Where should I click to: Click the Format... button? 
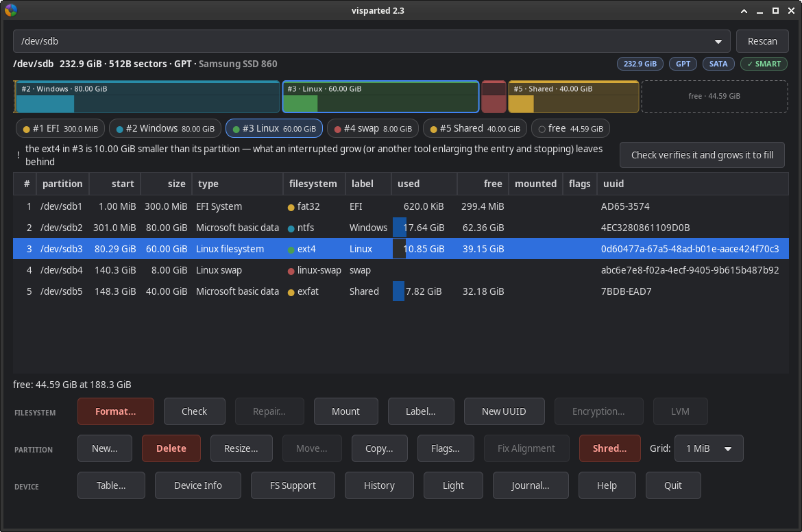[116, 411]
